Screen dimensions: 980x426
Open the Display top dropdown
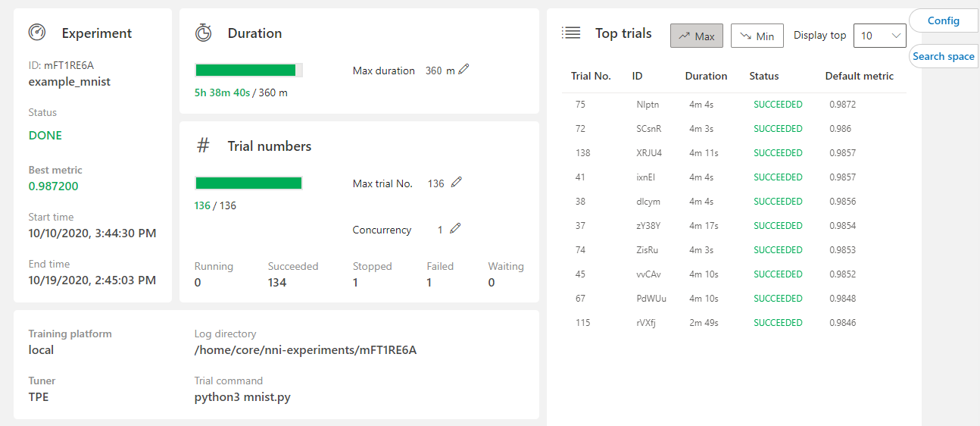coord(879,36)
